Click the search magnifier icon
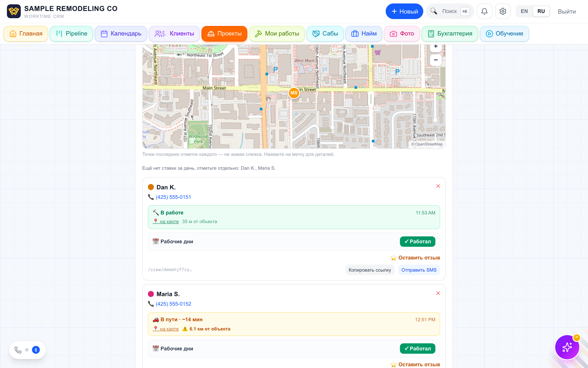The image size is (588, 368). 434,11
